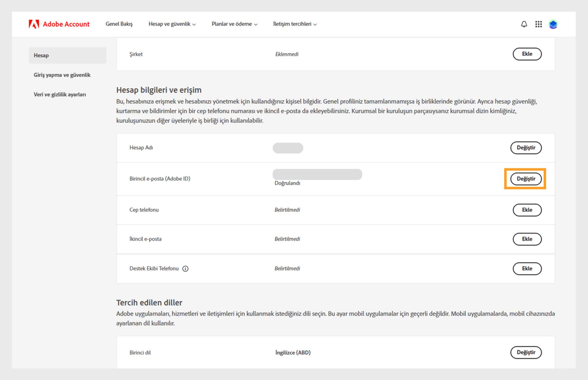Add a Cep telefonu number
Screen dimensions: 588x380
(527, 210)
